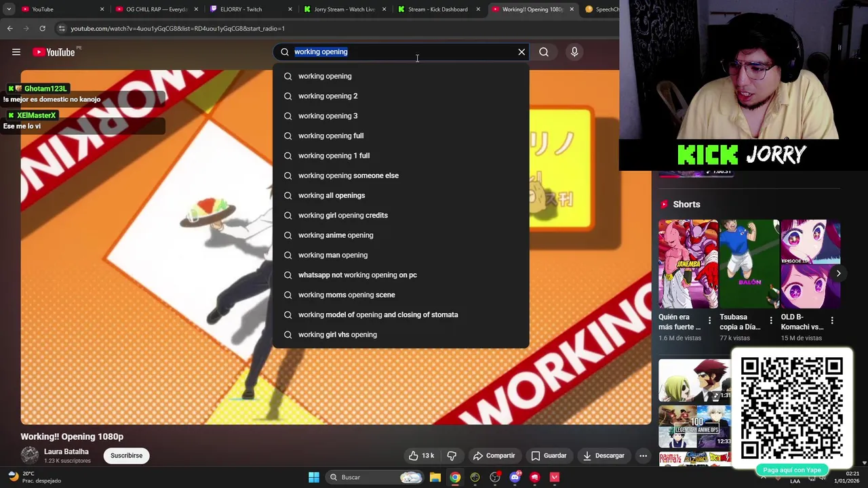Choose suggestion 'working opening 1 full'
This screenshot has height=488, width=868.
[x=401, y=156]
